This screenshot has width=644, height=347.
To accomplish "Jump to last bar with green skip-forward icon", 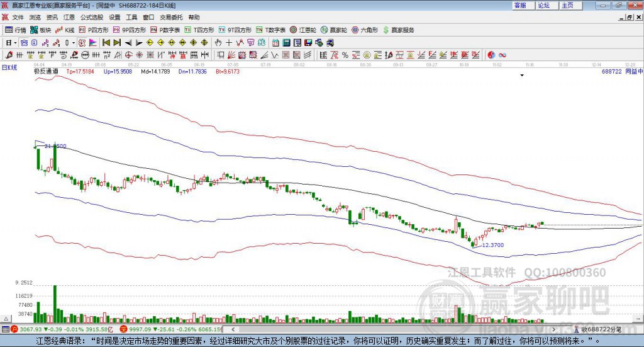I will (x=117, y=43).
